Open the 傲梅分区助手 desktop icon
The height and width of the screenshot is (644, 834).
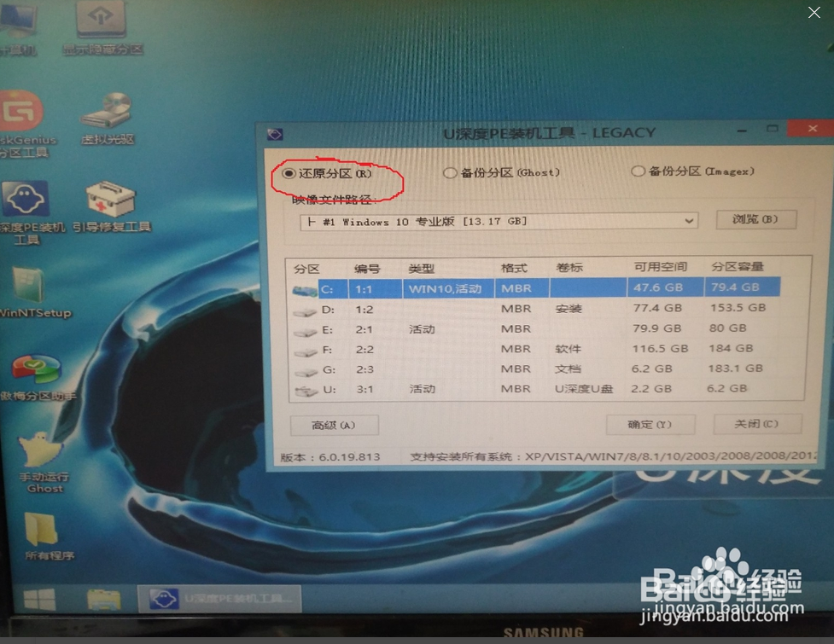pyautogui.click(x=38, y=379)
